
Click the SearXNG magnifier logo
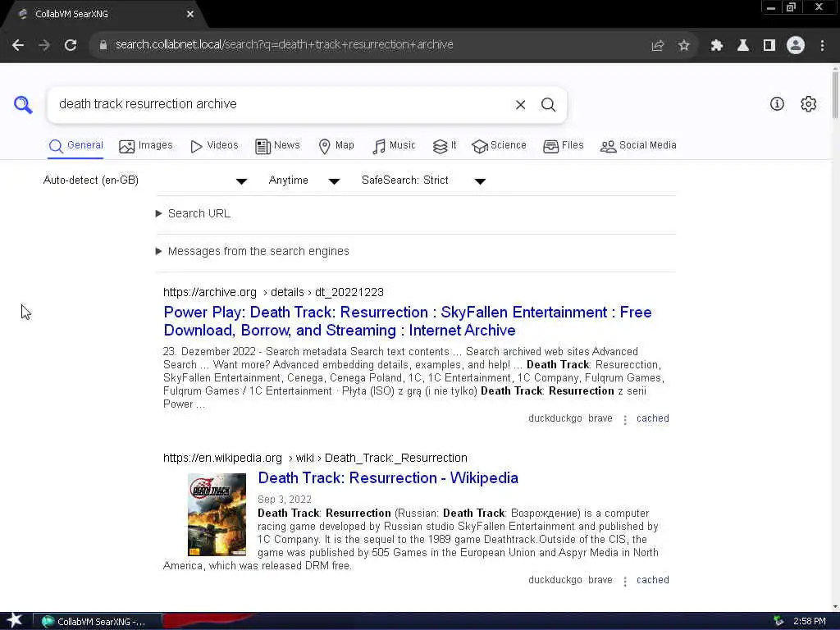[23, 104]
